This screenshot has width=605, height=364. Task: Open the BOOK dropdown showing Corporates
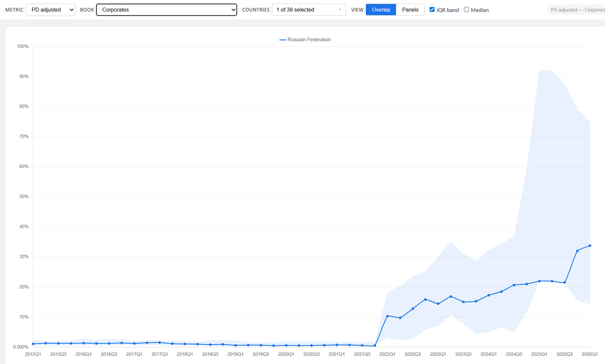pyautogui.click(x=167, y=10)
